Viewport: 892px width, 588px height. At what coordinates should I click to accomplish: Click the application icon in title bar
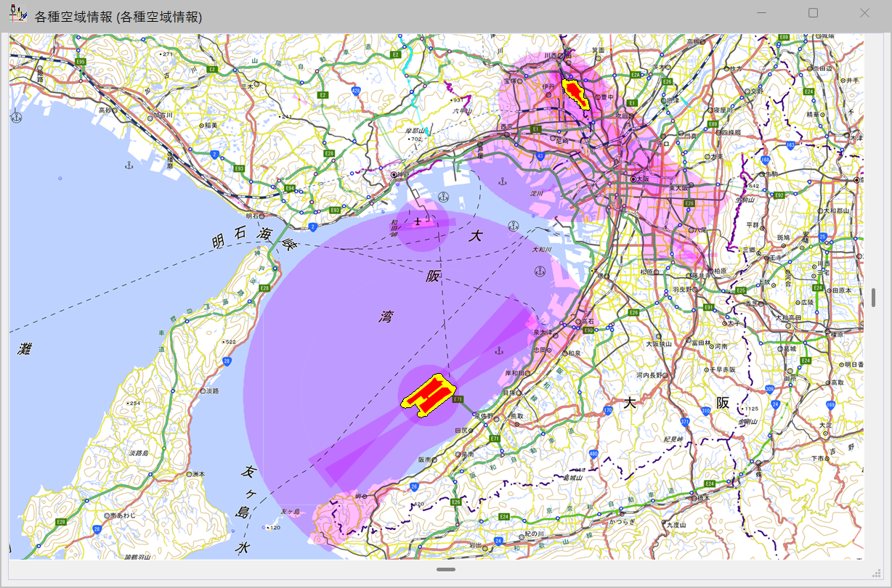18,14
